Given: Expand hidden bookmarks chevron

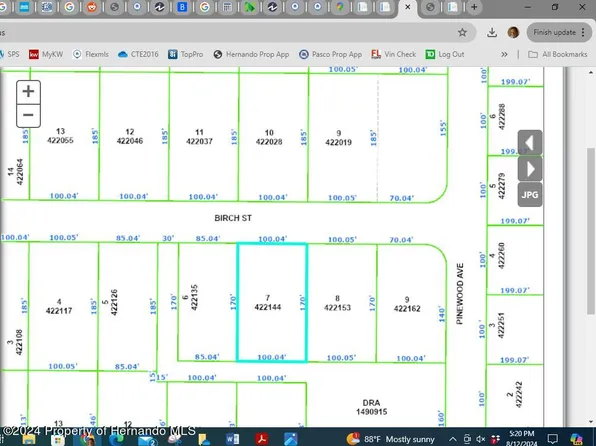Looking at the screenshot, I should [x=504, y=54].
